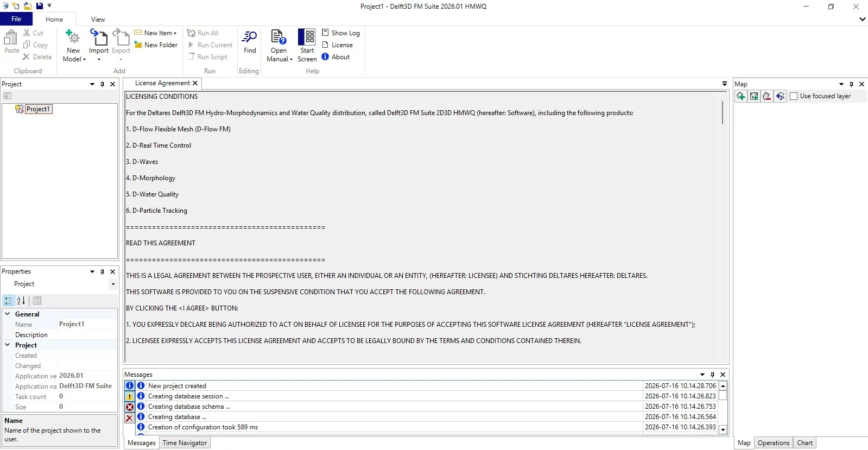Collapse the General property category
The image size is (868, 450).
pos(8,314)
